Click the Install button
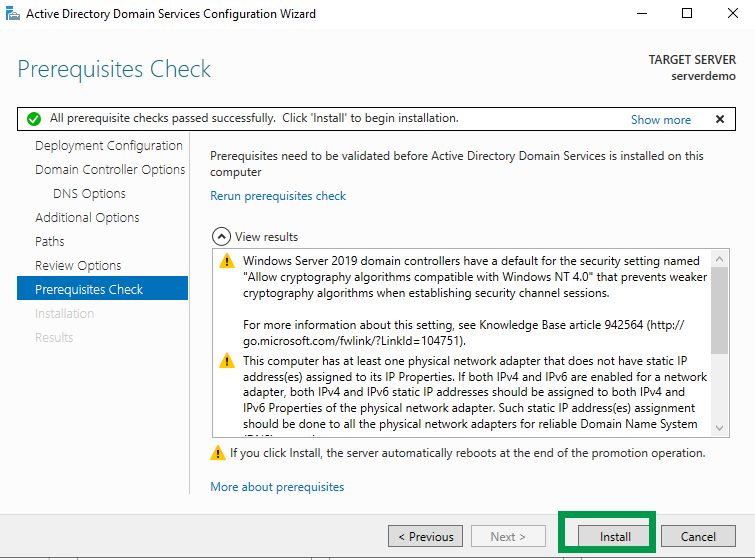 pos(615,536)
